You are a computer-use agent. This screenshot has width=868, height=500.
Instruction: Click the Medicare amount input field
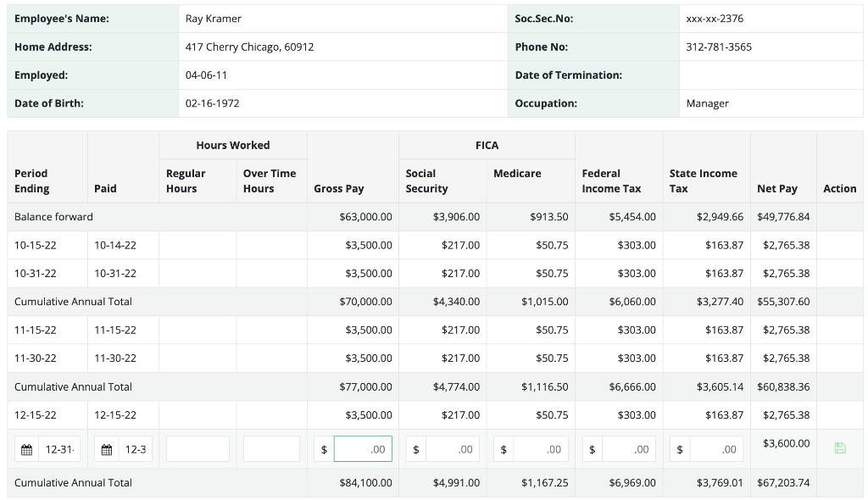(540, 449)
